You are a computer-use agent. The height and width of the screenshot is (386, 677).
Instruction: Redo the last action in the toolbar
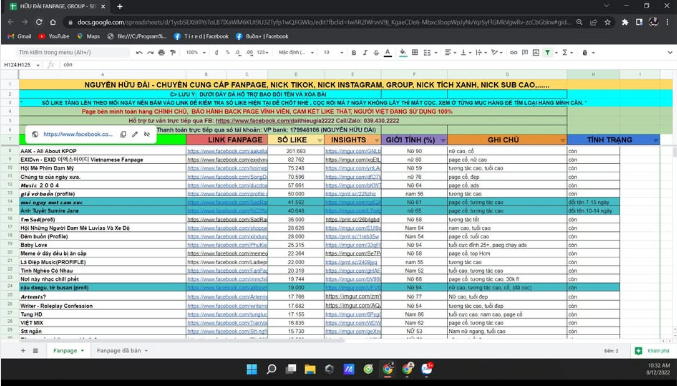(x=150, y=52)
